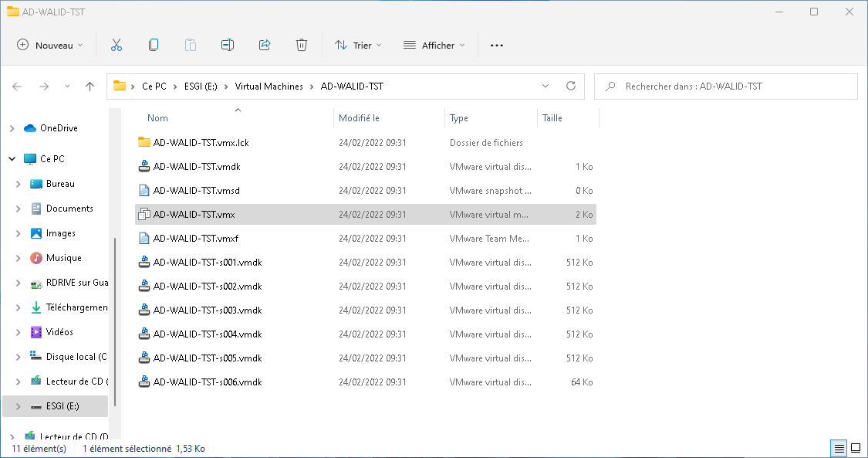The height and width of the screenshot is (458, 868).
Task: Go up one folder level arrow
Action: (x=90, y=87)
